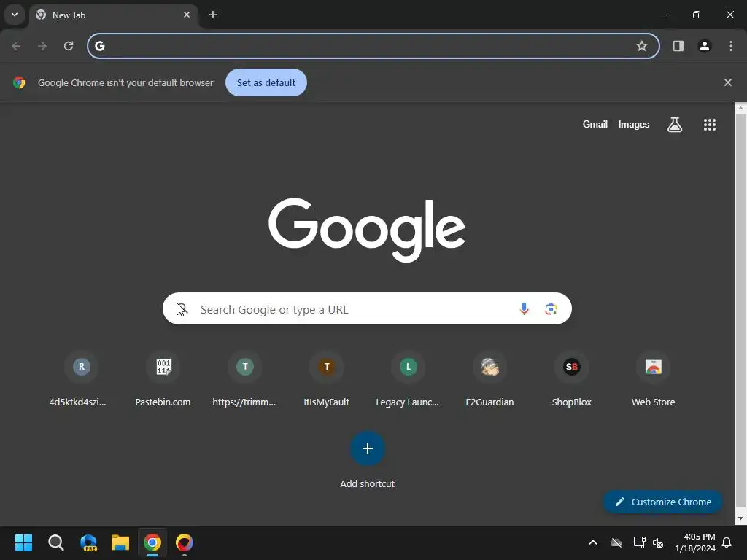
Task: Start voice search with microphone
Action: point(524,308)
